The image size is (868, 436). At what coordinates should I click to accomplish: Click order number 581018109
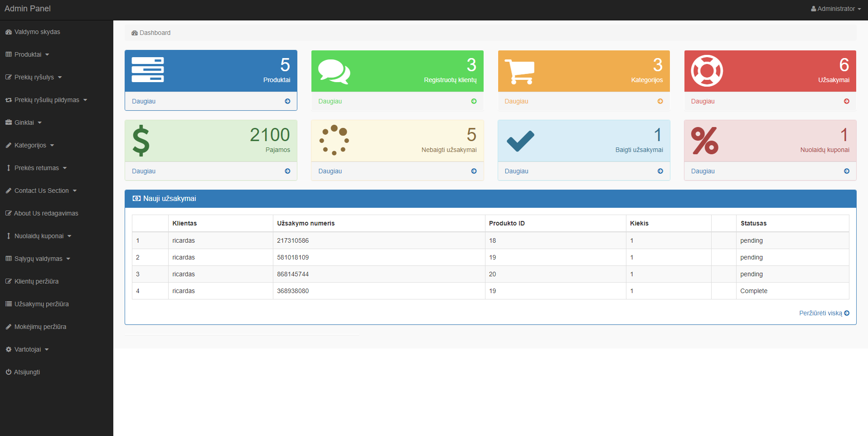click(x=293, y=257)
